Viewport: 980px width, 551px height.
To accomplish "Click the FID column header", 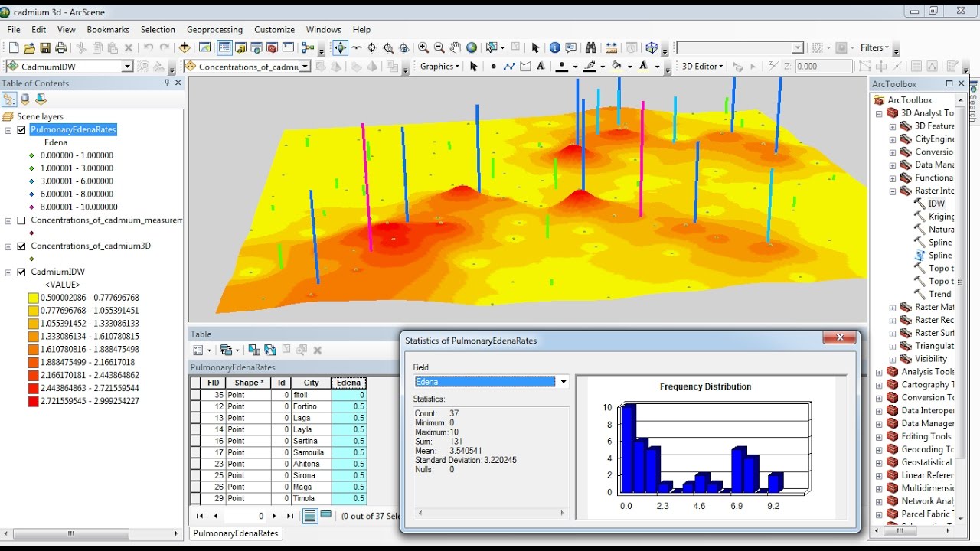I will [x=214, y=383].
